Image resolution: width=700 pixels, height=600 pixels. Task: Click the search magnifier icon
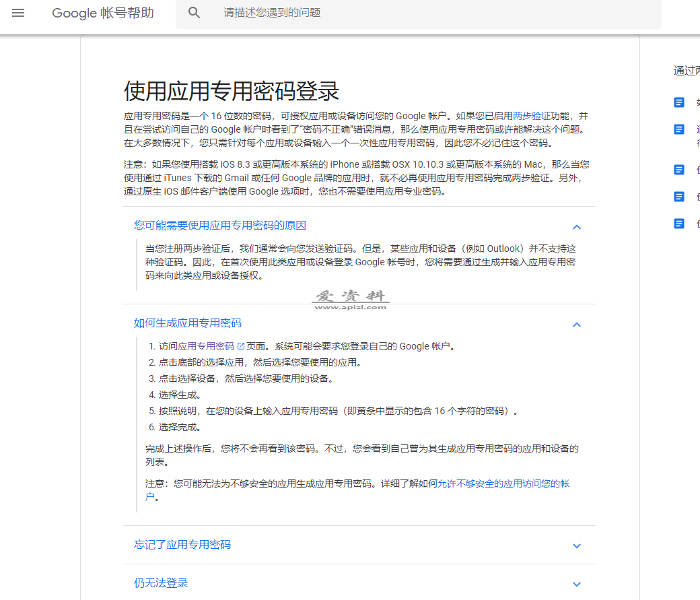click(194, 12)
